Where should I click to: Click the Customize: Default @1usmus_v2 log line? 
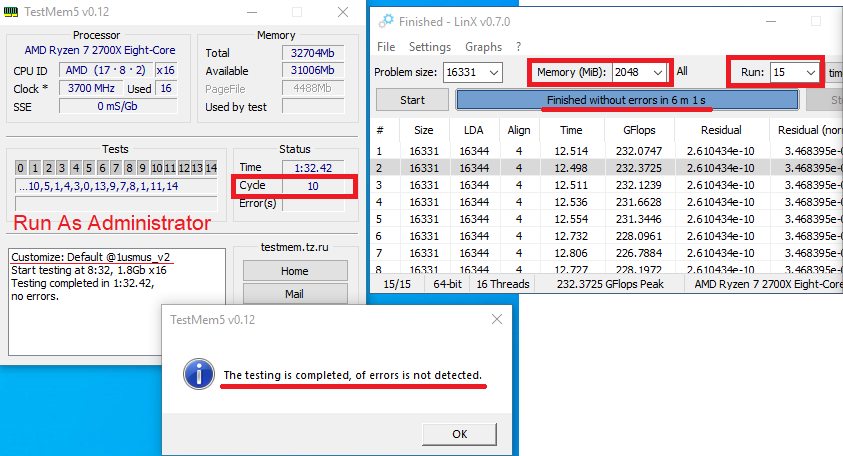coord(91,257)
